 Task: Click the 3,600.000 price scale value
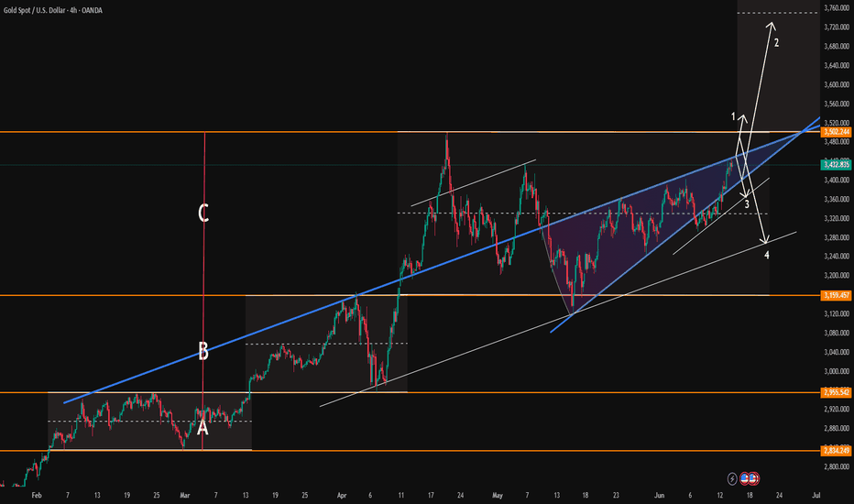coord(838,84)
